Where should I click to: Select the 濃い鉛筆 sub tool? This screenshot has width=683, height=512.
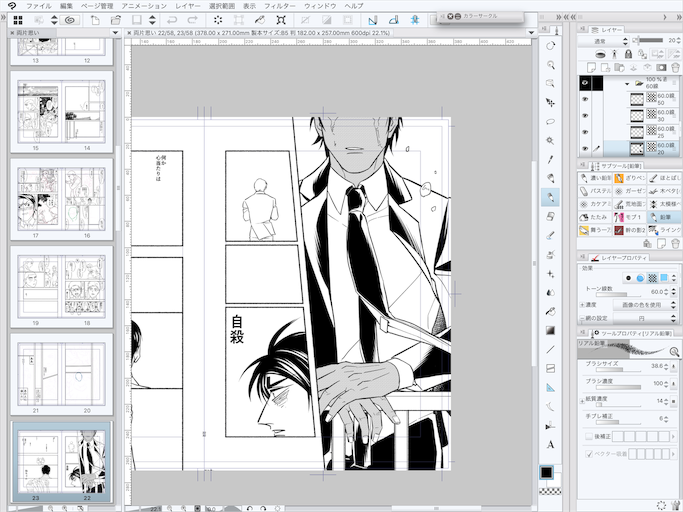tap(595, 178)
